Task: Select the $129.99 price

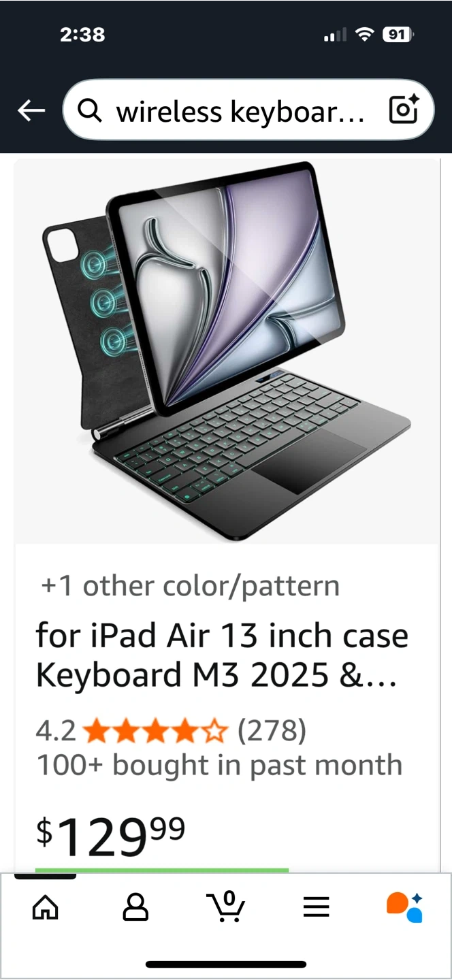Action: tap(110, 836)
